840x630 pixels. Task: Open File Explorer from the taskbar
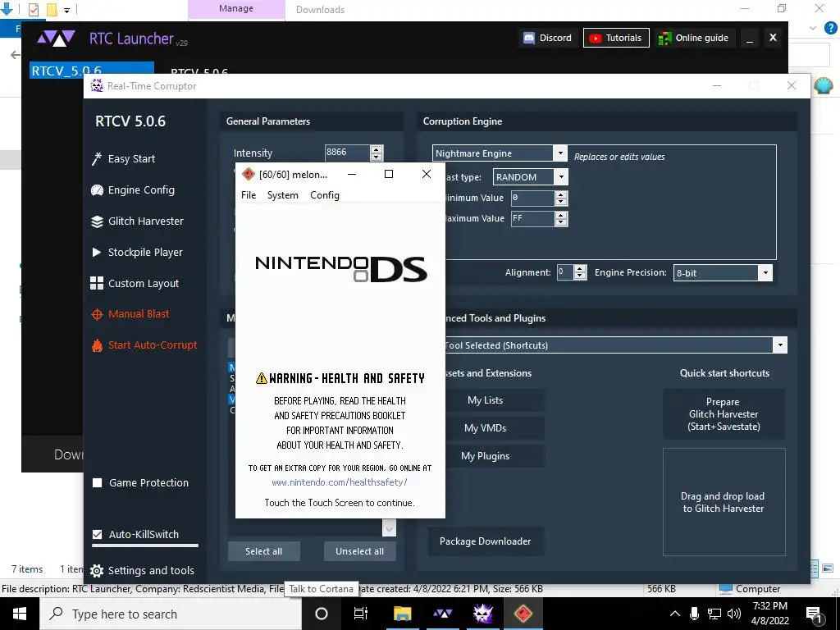[402, 614]
